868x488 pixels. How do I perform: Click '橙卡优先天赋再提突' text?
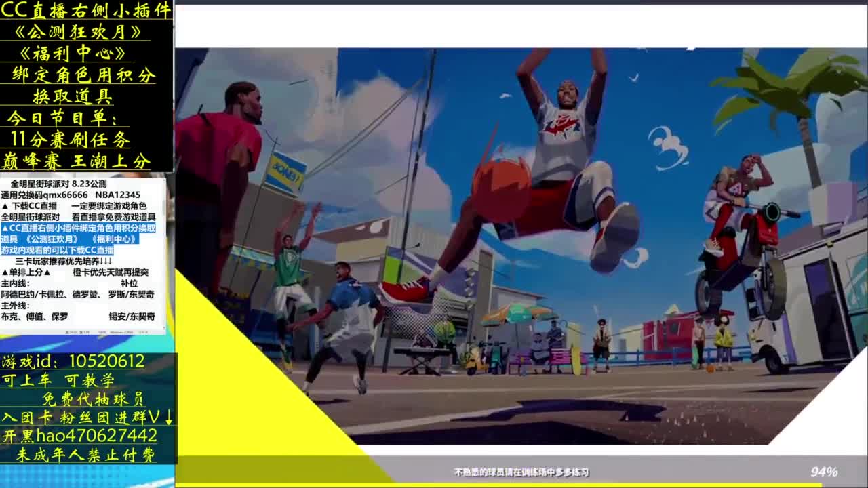111,272
